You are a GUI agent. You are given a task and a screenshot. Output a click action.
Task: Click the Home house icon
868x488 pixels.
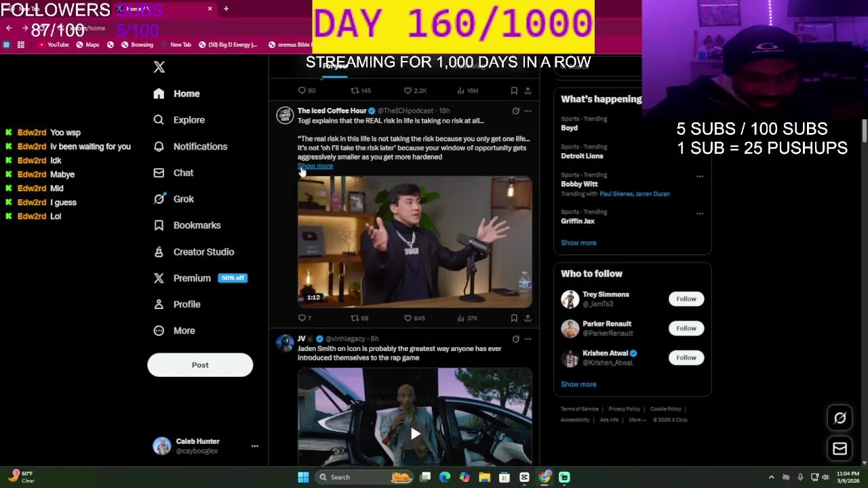click(x=159, y=94)
